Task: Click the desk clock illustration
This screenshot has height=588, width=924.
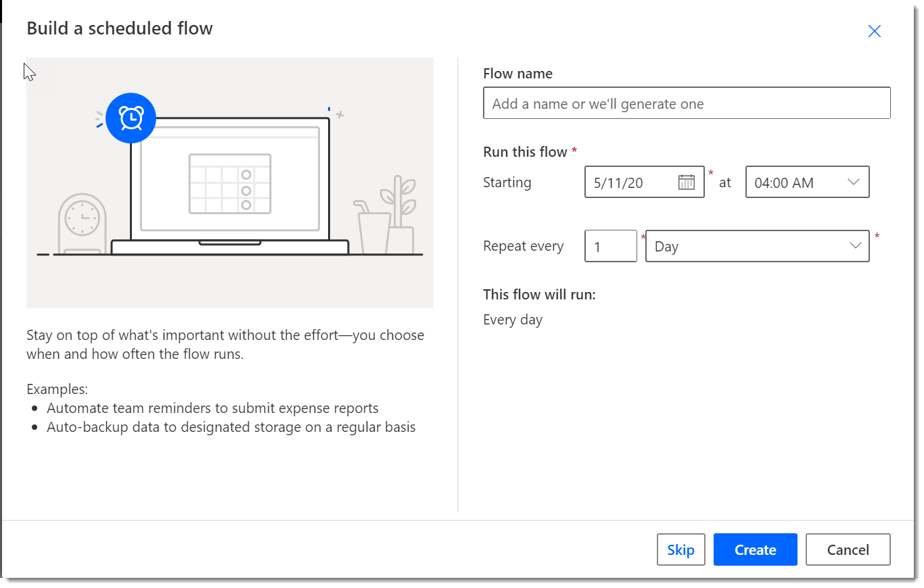Action: point(83,224)
